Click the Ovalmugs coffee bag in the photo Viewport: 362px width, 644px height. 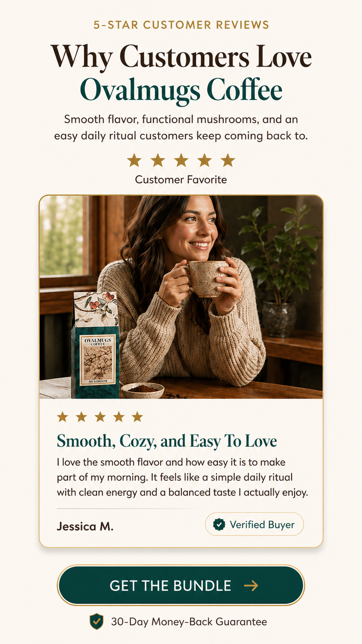(96, 345)
